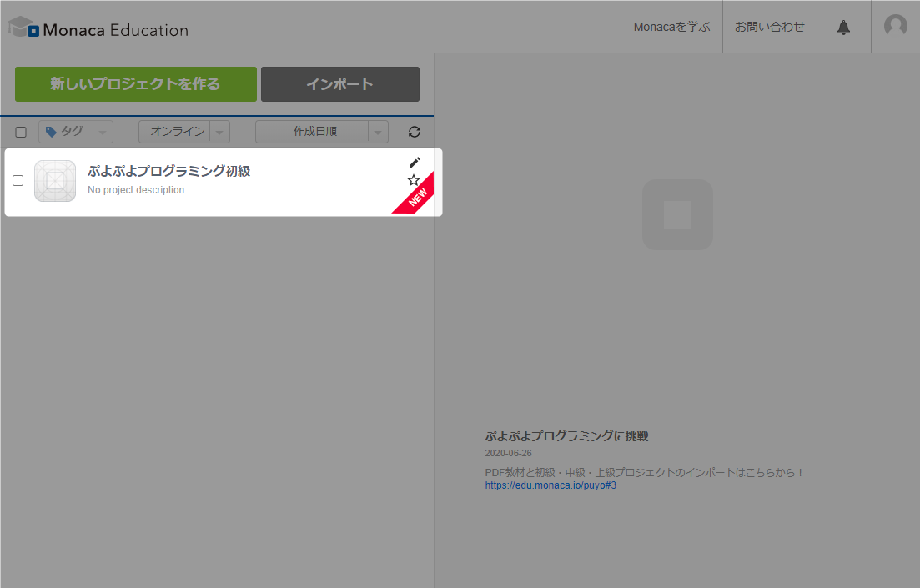Open the Monacaを学ぶ menu item
920x588 pixels.
click(671, 27)
